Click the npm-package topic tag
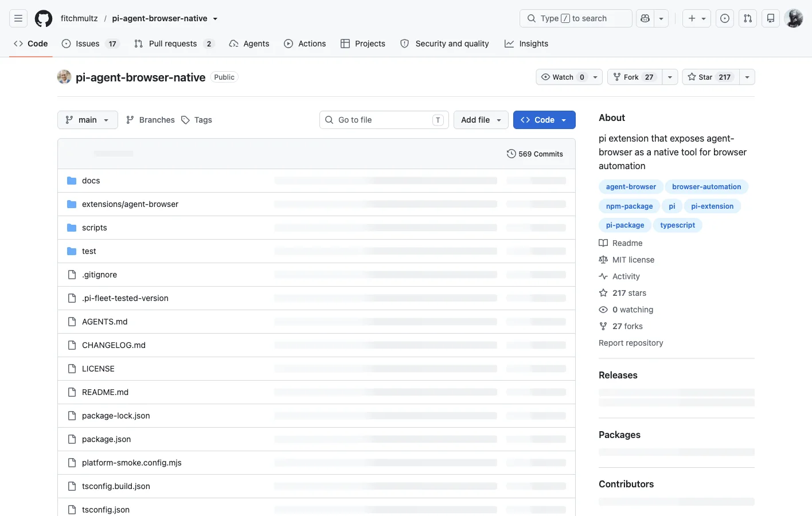812x516 pixels. coord(629,206)
